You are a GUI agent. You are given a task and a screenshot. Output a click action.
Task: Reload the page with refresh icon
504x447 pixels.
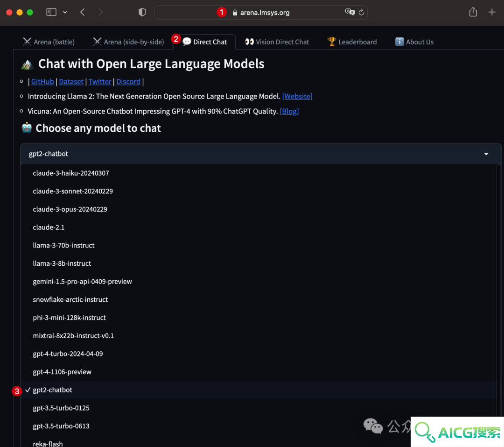click(x=361, y=12)
